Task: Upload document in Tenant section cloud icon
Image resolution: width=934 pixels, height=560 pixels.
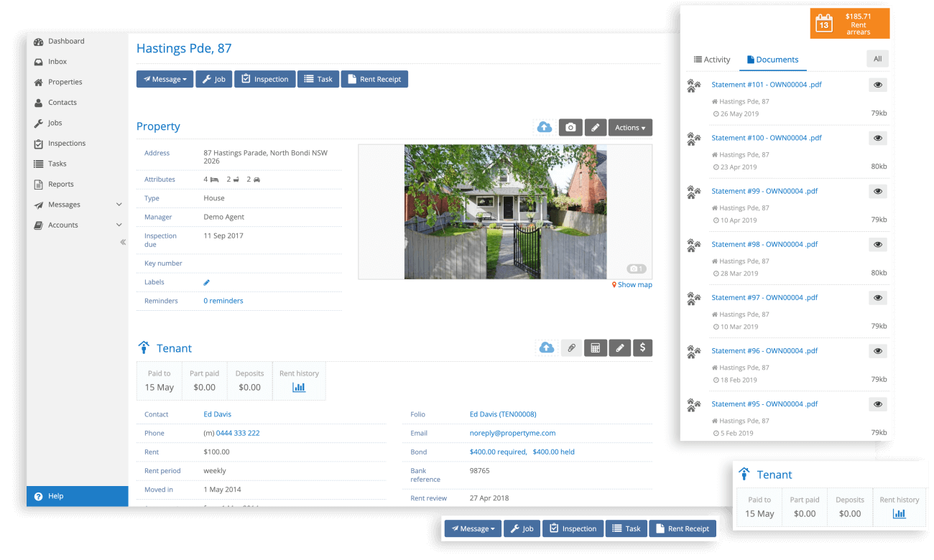Action: 547,348
